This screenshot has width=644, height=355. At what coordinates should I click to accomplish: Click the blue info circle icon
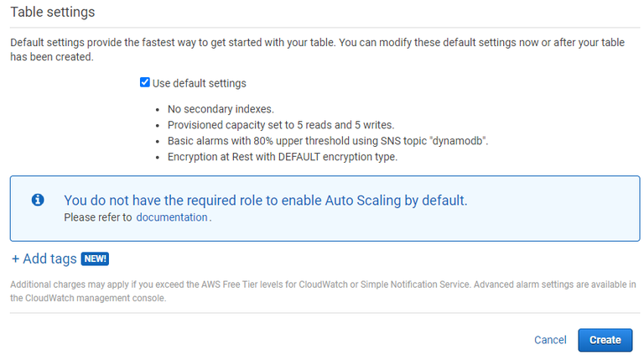(38, 201)
